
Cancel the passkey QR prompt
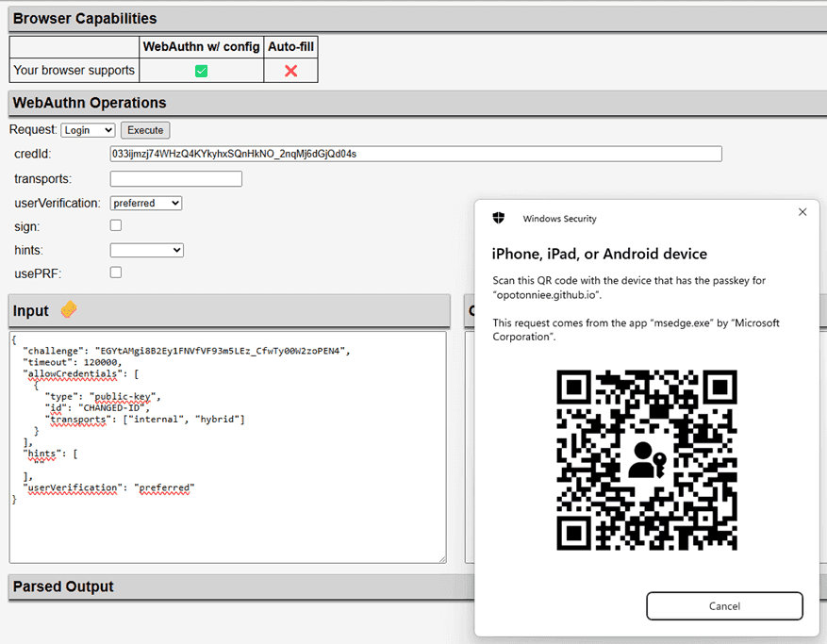(x=724, y=606)
